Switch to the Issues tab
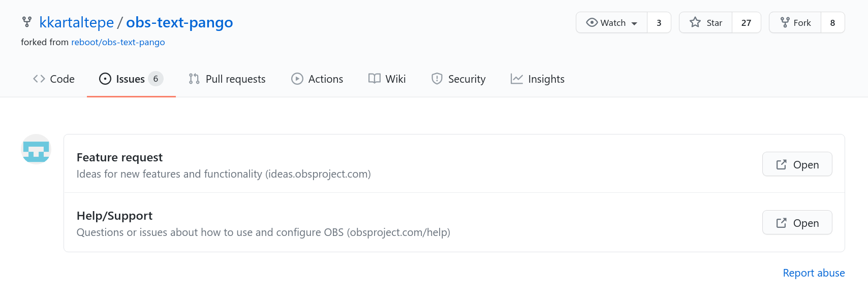 (x=131, y=79)
